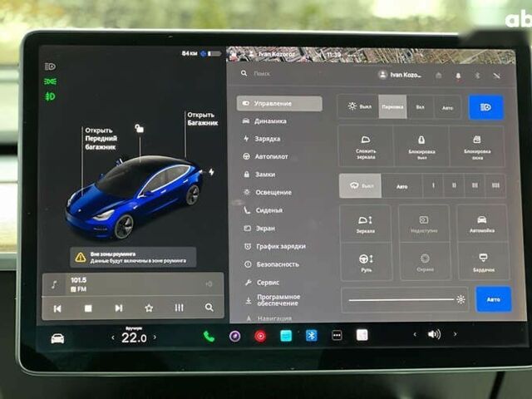Open the График зарядки menu
Image resolution: width=532 pixels, height=399 pixels.
[x=275, y=246]
